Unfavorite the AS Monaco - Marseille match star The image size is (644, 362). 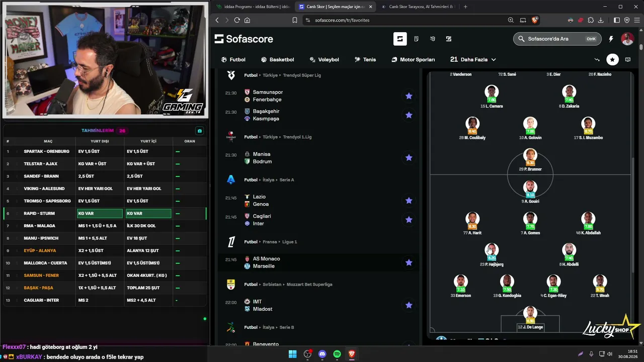click(x=409, y=262)
